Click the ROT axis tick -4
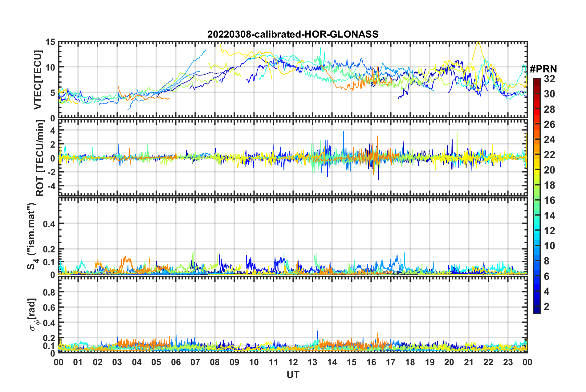The width and height of the screenshot is (586, 392). click(x=51, y=186)
